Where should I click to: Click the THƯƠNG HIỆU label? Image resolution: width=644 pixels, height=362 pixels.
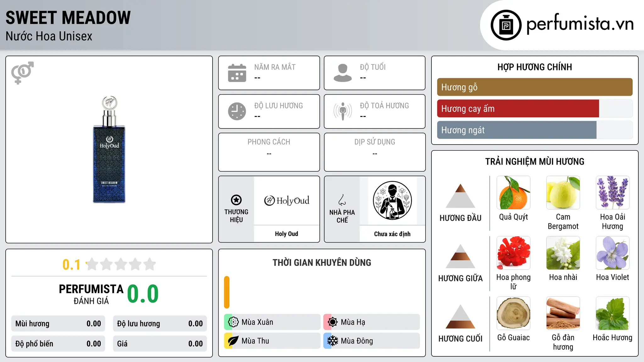tap(236, 216)
